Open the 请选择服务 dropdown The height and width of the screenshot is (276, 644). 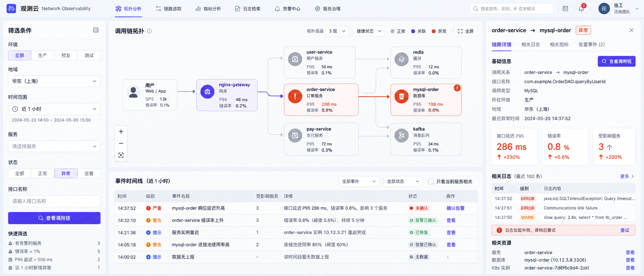click(x=54, y=146)
